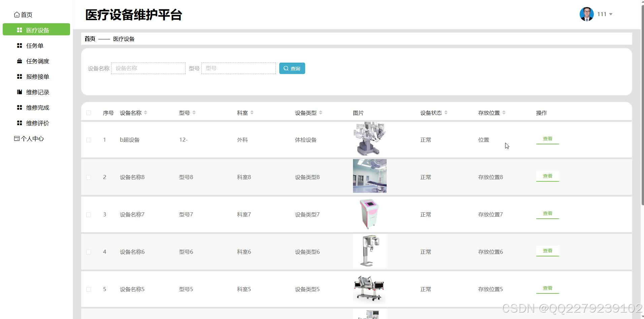Sort by 设备类型 column arrows
This screenshot has height=319, width=644.
coord(321,113)
